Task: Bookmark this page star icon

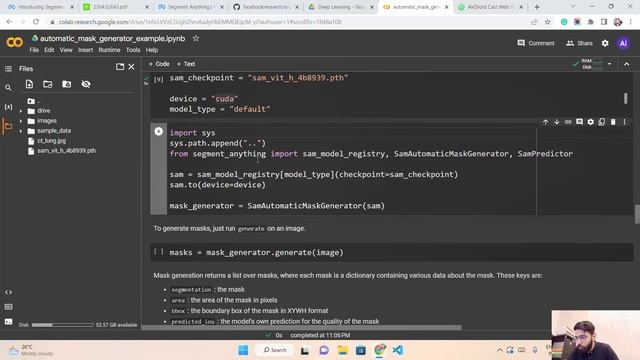Action: 547,22
